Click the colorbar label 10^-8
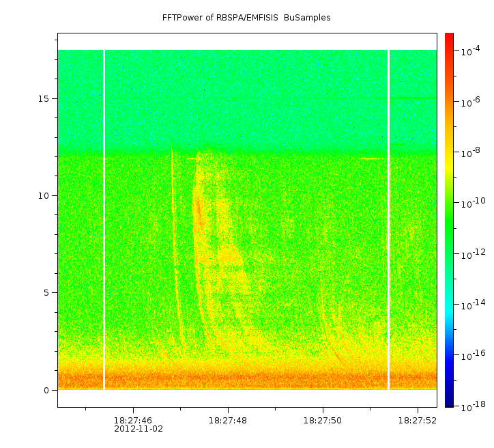This screenshot has height=448, width=494. click(x=470, y=152)
